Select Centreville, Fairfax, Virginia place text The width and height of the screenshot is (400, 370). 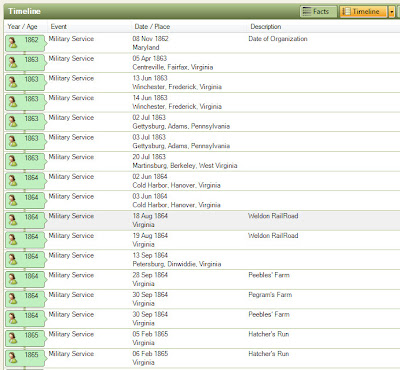(173, 67)
